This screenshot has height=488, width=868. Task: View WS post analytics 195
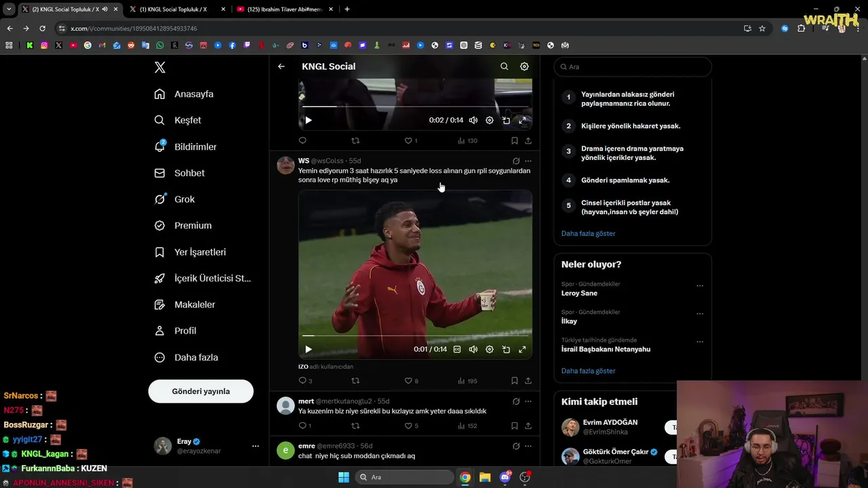tap(468, 381)
